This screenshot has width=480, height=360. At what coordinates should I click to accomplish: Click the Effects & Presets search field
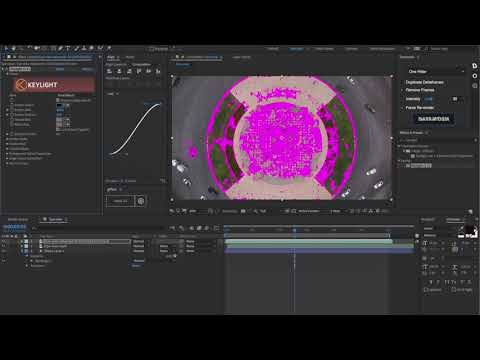pos(437,140)
